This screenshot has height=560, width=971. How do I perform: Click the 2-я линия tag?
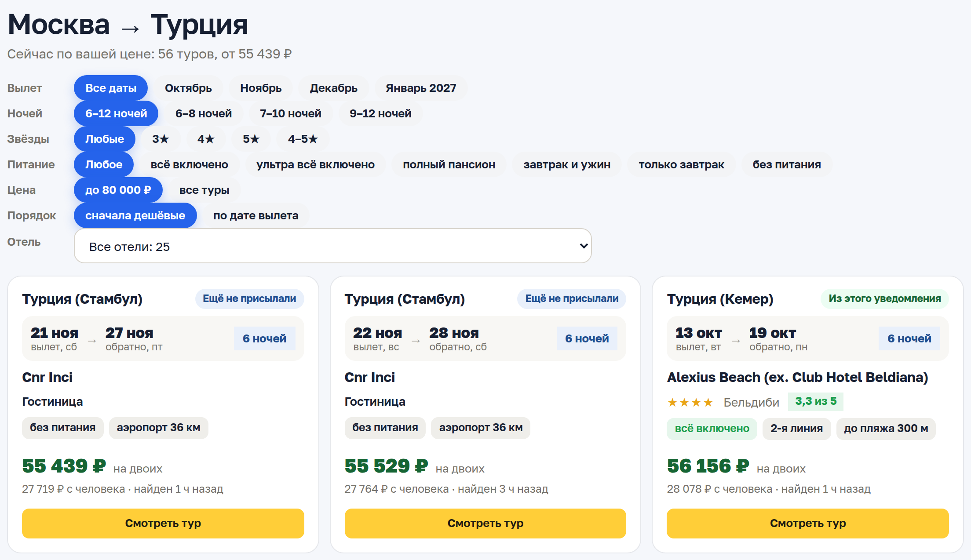[796, 429]
